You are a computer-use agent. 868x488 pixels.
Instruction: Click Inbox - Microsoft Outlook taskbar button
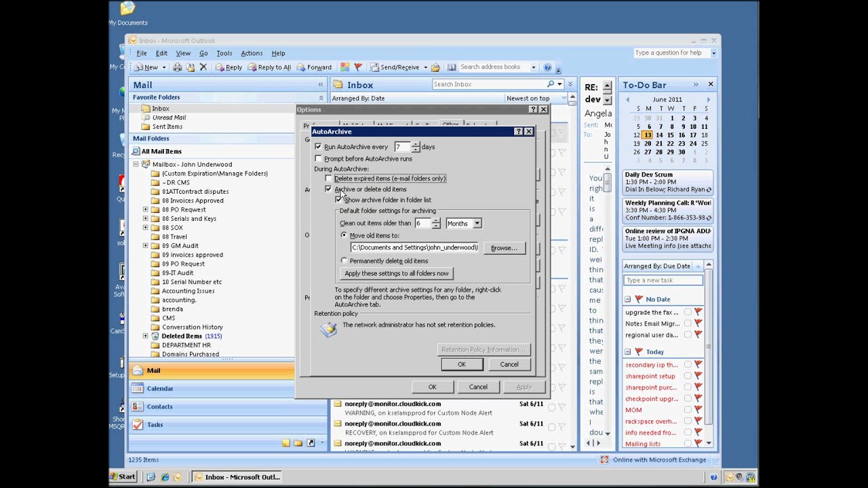point(237,477)
